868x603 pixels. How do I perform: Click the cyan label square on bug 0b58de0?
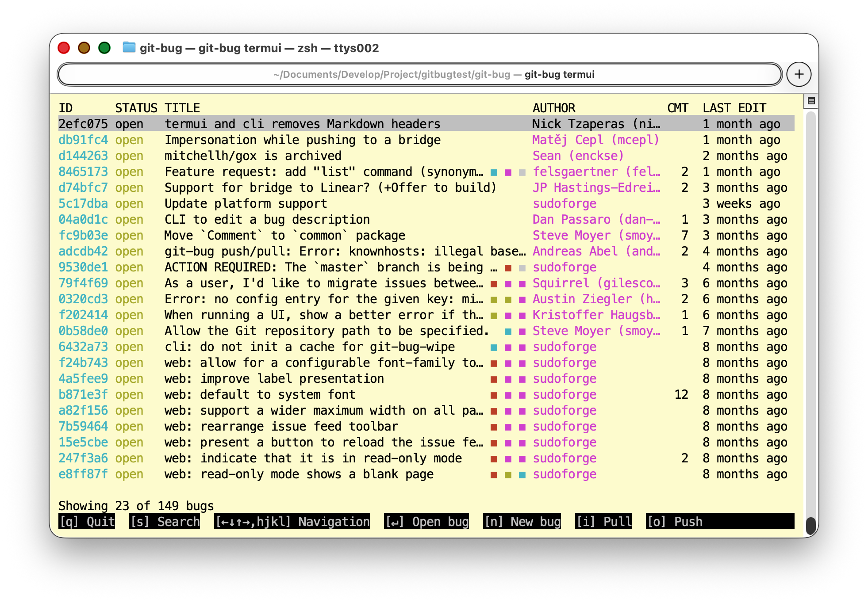pyautogui.click(x=508, y=332)
